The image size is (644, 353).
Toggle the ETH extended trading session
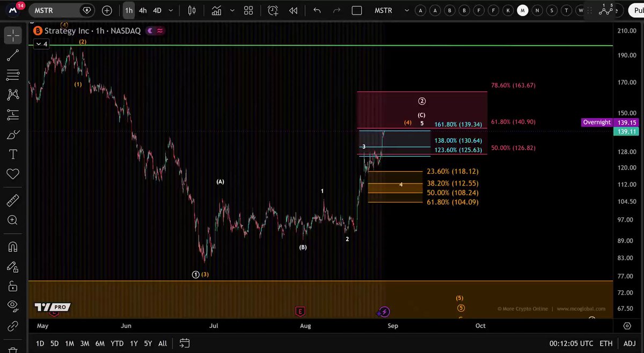606,343
